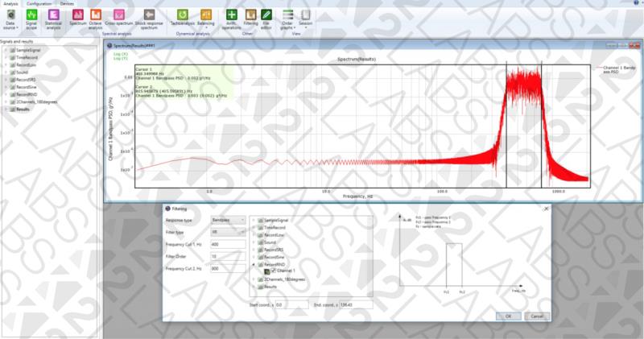Viewport: 644px width, 339px height.
Task: Open the File editor tool
Action: [266, 19]
